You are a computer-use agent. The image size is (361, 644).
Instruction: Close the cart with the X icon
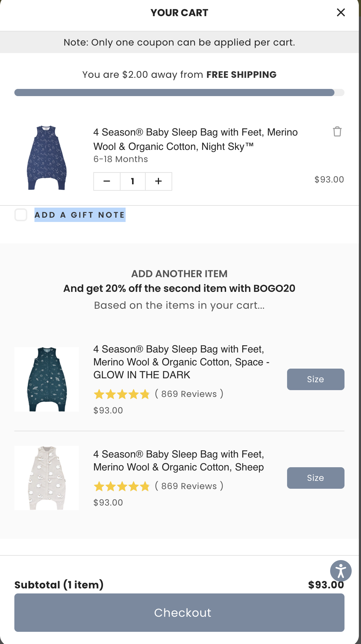tap(341, 13)
